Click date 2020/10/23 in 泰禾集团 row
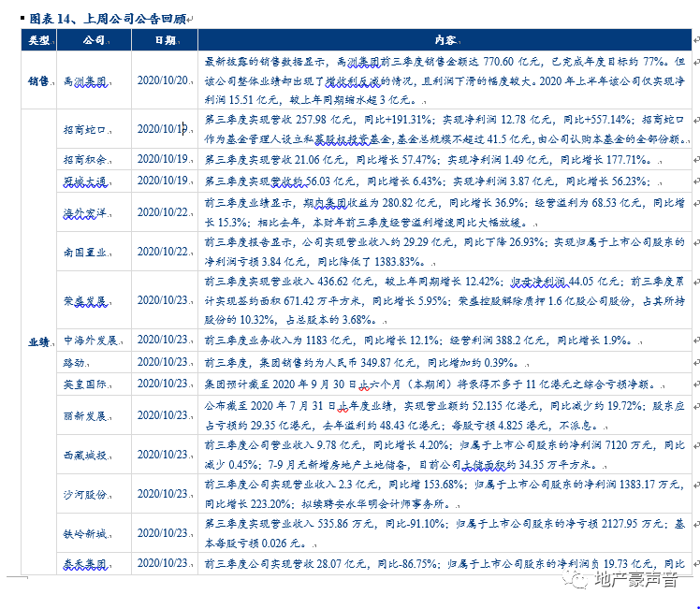 tap(163, 563)
